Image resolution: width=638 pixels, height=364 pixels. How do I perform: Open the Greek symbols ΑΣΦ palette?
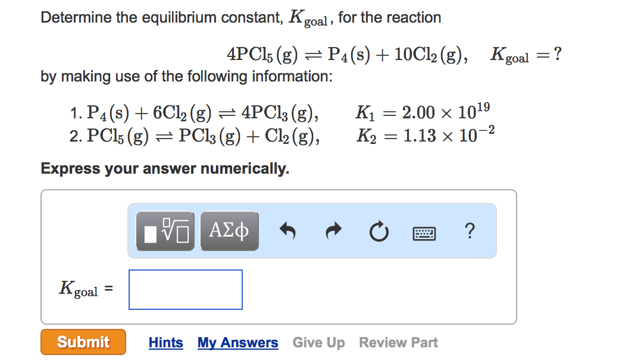pyautogui.click(x=229, y=231)
